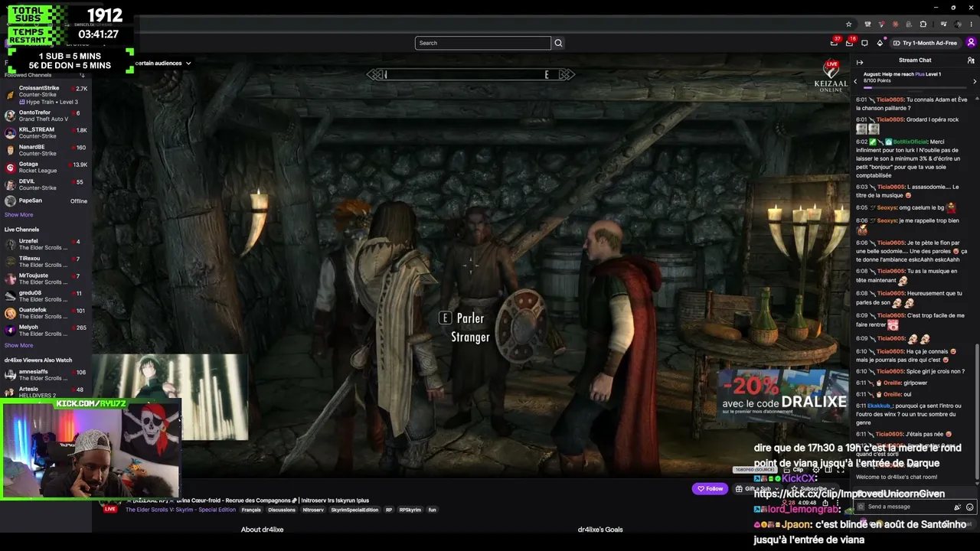Open the purple user account avatar

[971, 43]
